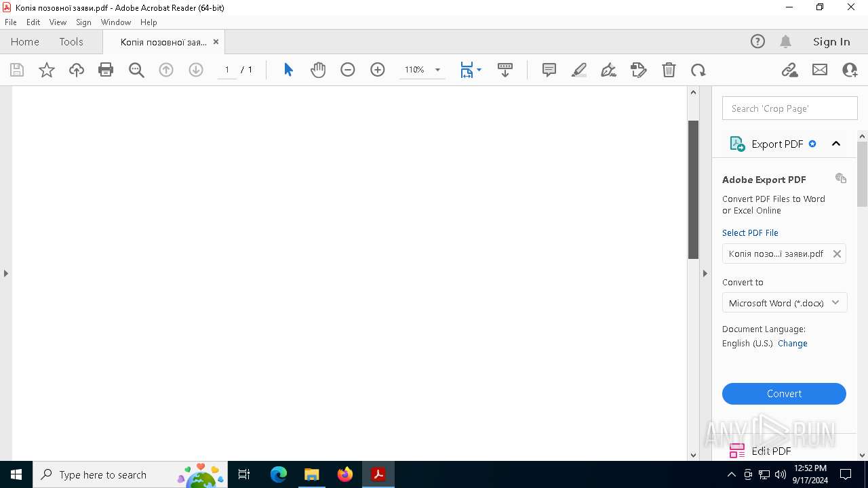The width and height of the screenshot is (868, 488).
Task: Upload file to cloud icon
Action: [x=77, y=70]
